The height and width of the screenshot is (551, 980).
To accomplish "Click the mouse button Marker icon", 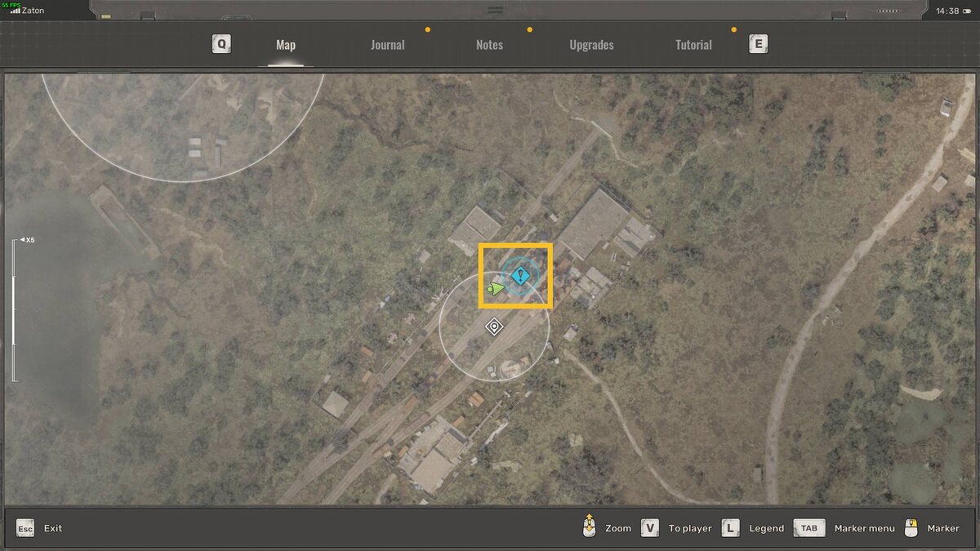I will (912, 527).
